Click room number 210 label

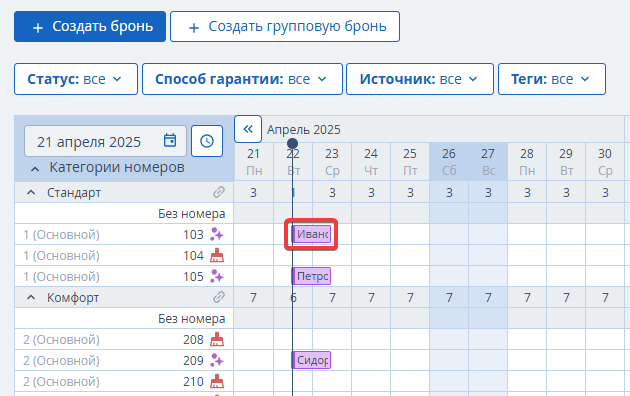193,382
